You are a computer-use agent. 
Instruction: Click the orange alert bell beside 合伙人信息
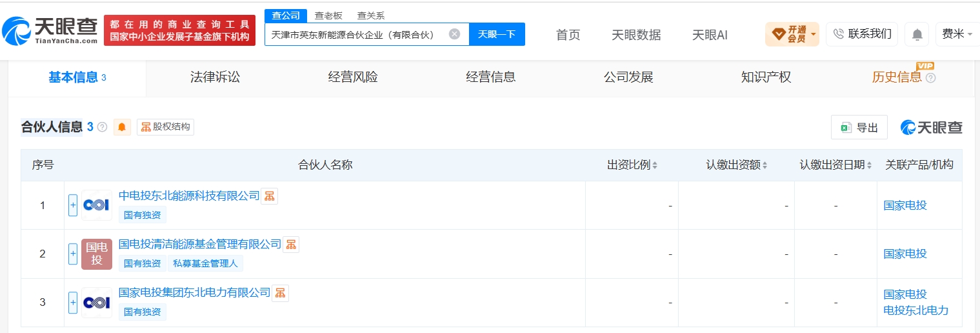[122, 127]
